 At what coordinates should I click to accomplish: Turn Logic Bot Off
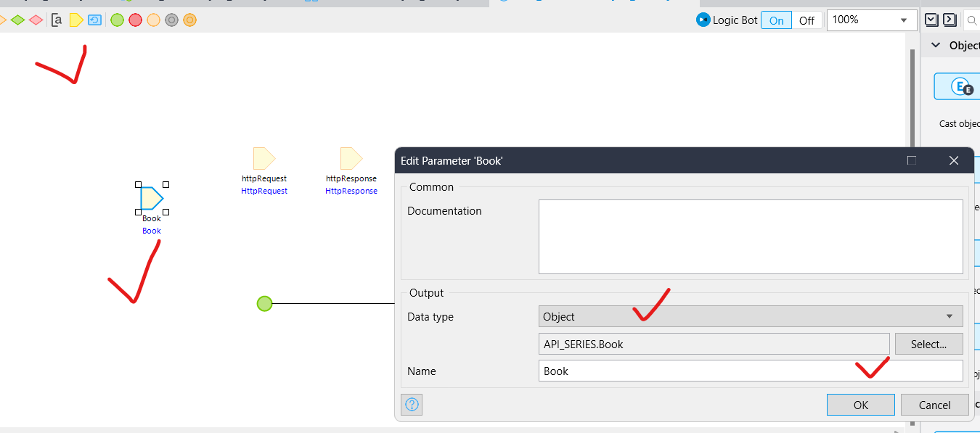tap(807, 20)
